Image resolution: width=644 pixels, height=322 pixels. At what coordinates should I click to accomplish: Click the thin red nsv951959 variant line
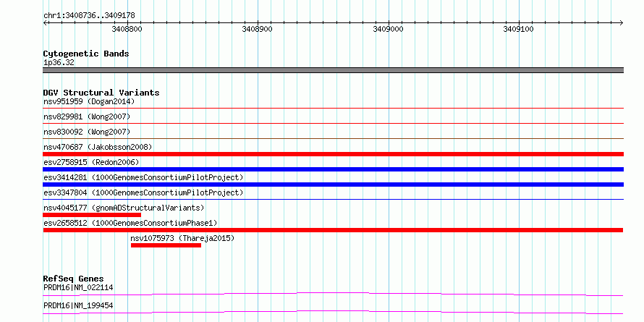coord(334,109)
